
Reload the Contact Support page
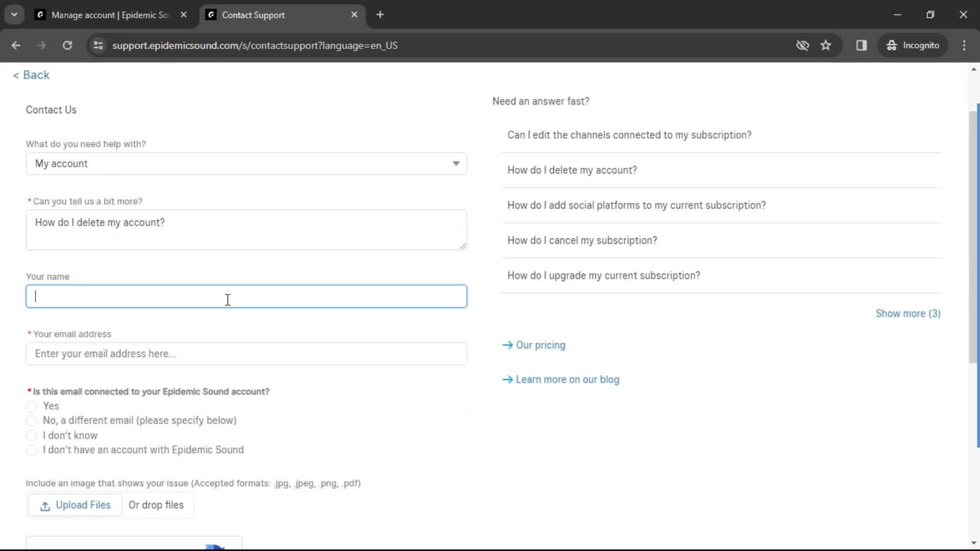tap(67, 45)
